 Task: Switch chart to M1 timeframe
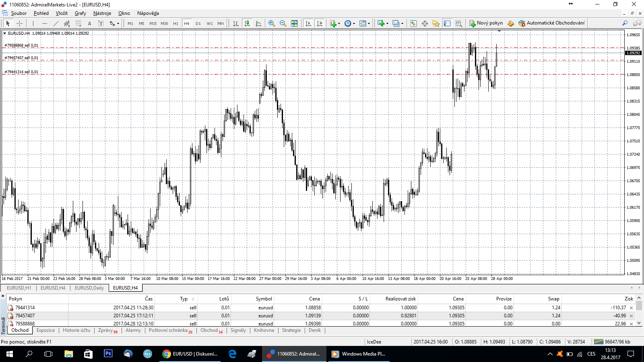click(130, 23)
